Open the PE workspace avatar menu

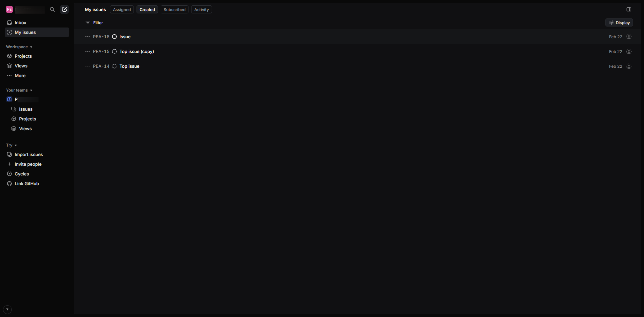[x=9, y=10]
